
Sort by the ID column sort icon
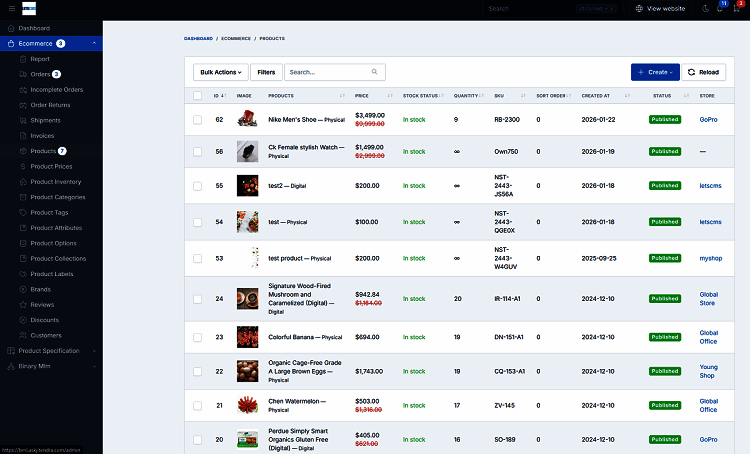click(x=226, y=96)
